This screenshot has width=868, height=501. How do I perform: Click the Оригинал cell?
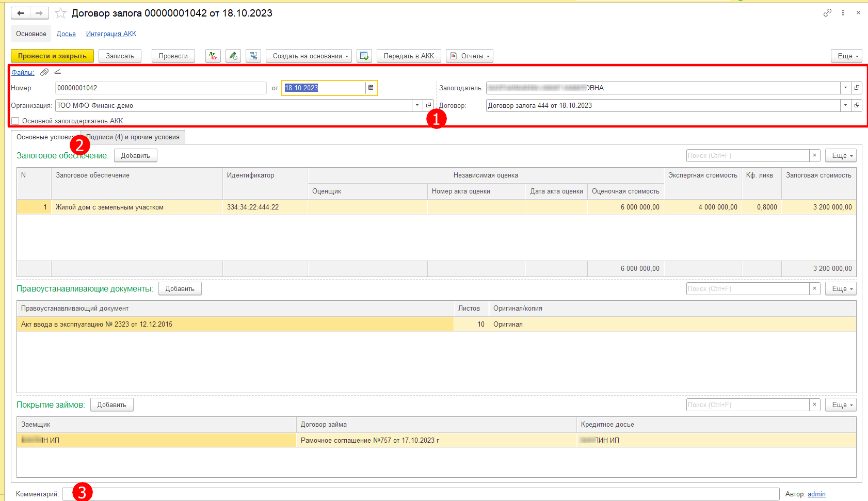point(672,324)
